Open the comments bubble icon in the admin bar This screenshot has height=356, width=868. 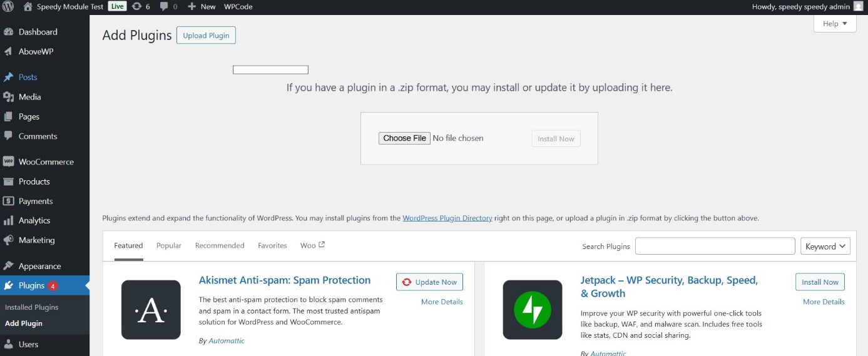(x=164, y=6)
